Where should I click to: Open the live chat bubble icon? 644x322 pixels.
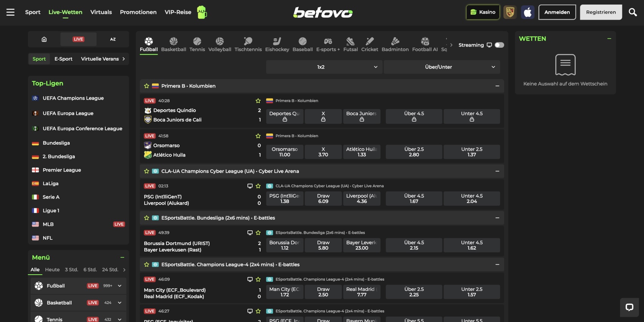click(x=629, y=307)
